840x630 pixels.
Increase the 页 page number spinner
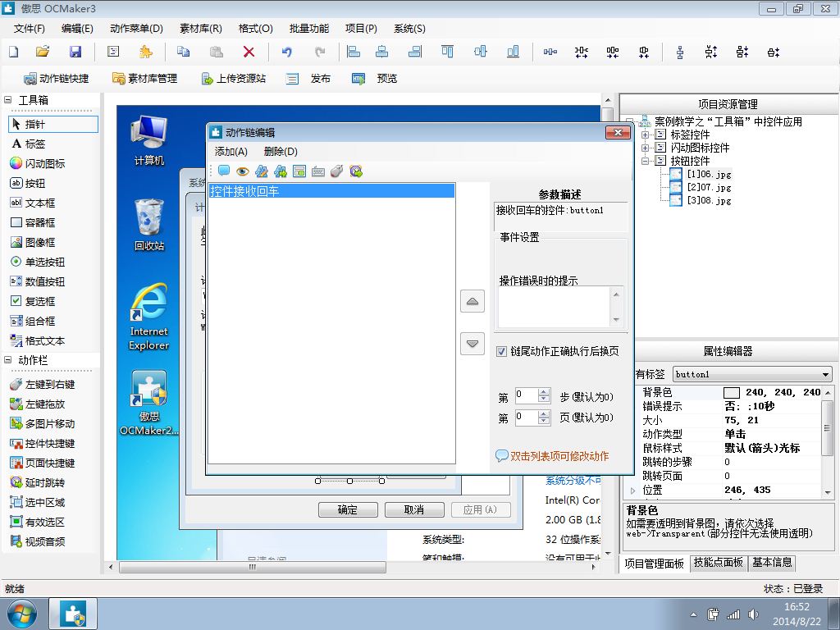coord(544,414)
